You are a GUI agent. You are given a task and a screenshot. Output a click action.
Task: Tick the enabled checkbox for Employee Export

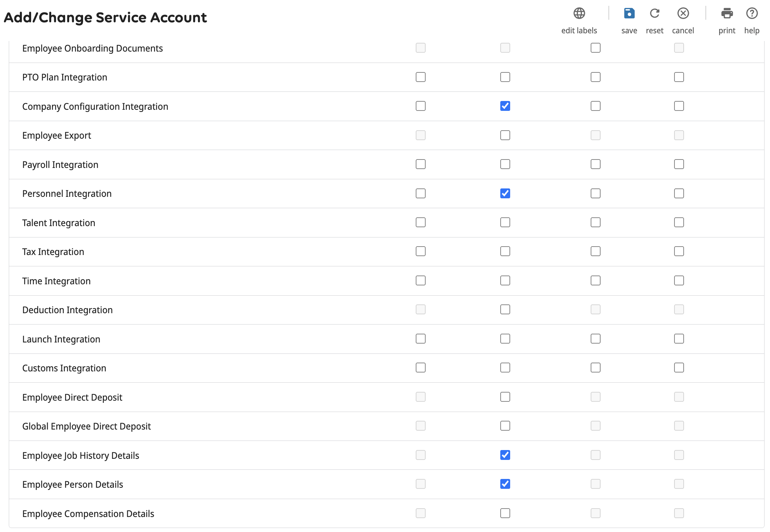coord(505,135)
